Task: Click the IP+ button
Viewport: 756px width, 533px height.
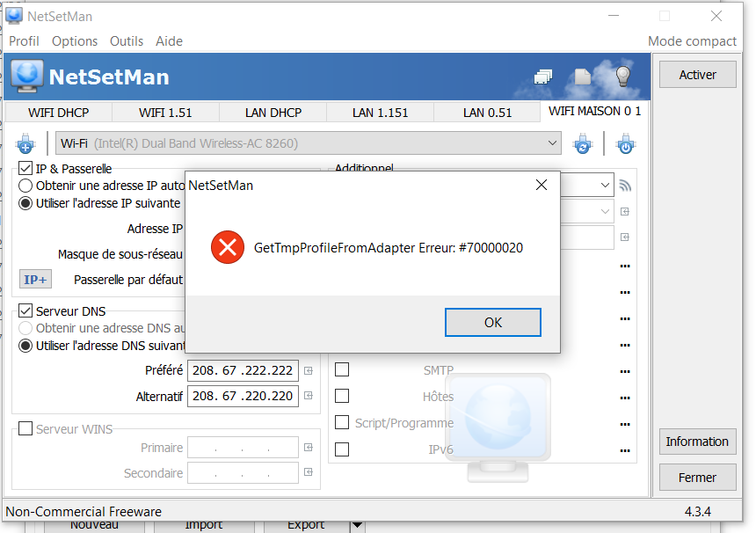Action: [36, 280]
